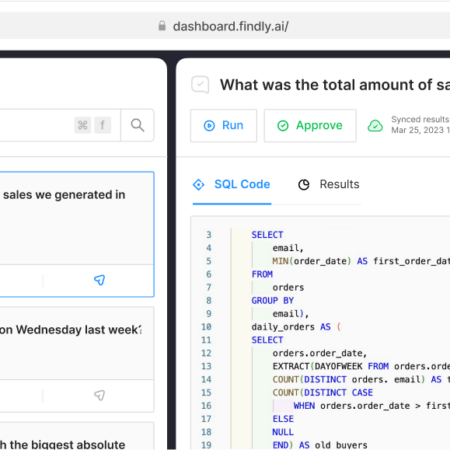The height and width of the screenshot is (450, 450).
Task: Click the 'EXTRACT(DAYOFWEEK FROM' code line
Action: pyautogui.click(x=361, y=366)
